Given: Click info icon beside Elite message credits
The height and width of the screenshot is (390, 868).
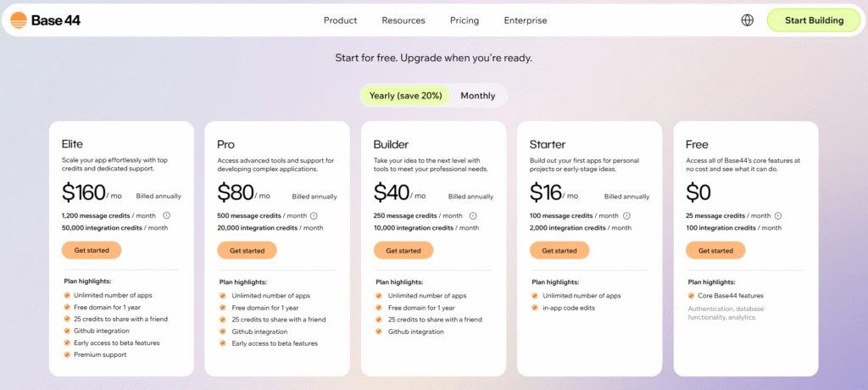Looking at the screenshot, I should click(166, 215).
